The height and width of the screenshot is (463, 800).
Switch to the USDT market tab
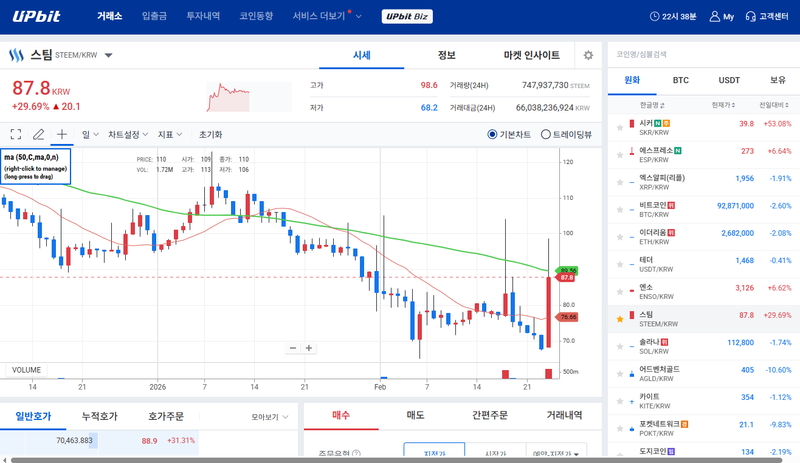pos(728,79)
